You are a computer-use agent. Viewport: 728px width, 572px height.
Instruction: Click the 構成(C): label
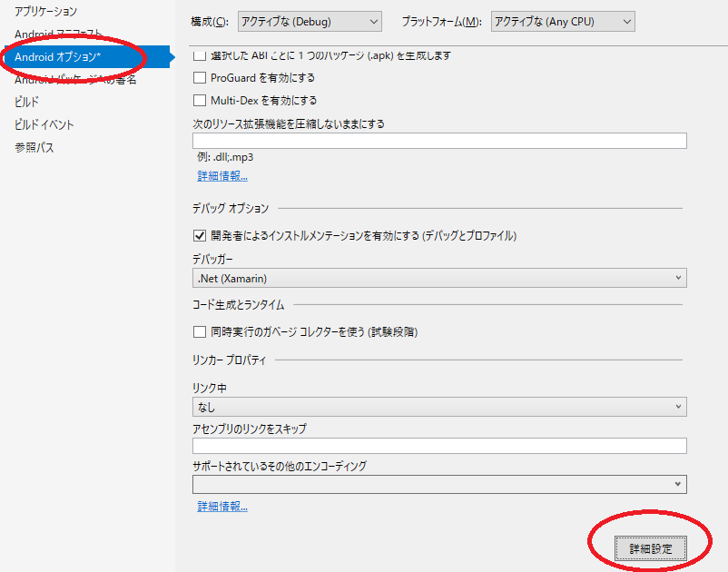pyautogui.click(x=210, y=22)
